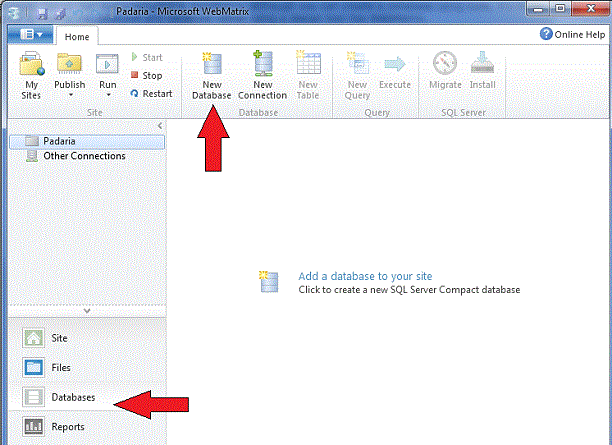The height and width of the screenshot is (445, 612).
Task: Click the Run icon in ribbon
Action: pyautogui.click(x=107, y=64)
